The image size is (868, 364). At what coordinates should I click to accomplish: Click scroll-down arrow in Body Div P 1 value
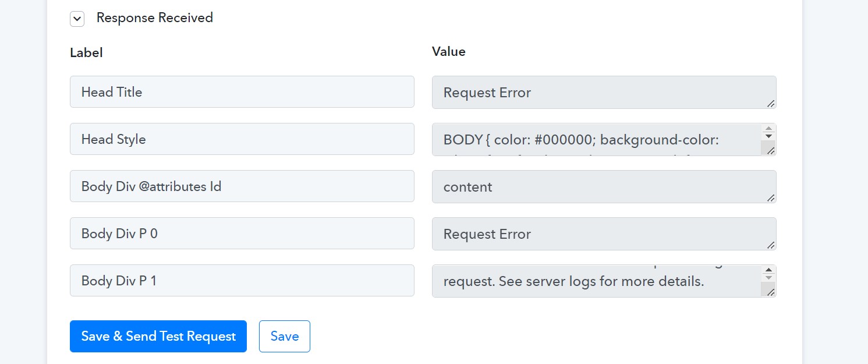tap(768, 278)
